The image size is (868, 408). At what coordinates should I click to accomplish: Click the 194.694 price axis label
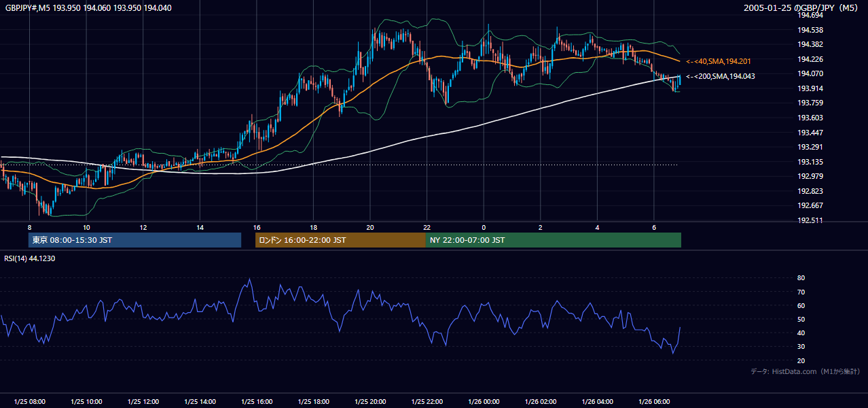[x=810, y=15]
